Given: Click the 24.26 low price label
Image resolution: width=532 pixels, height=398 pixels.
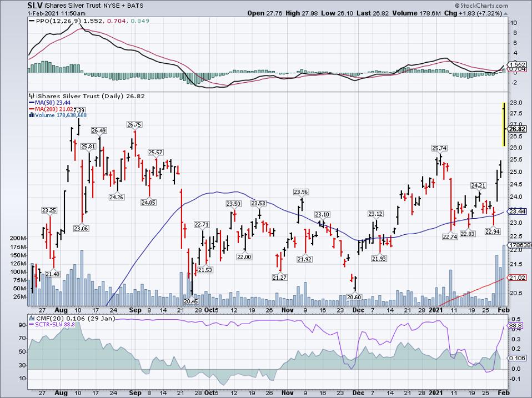Looking at the screenshot, I should point(117,197).
